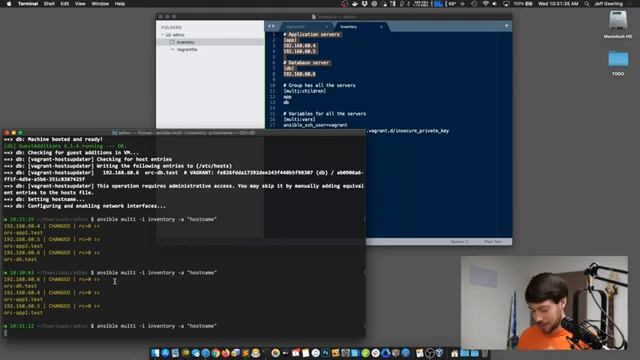640x360 pixels.
Task: Click the tab navigation arrows in editor
Action: point(271,26)
